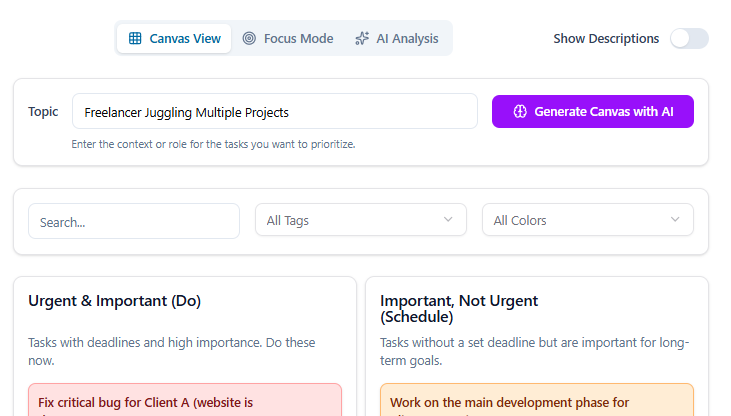Click the Search box

pyautogui.click(x=134, y=221)
